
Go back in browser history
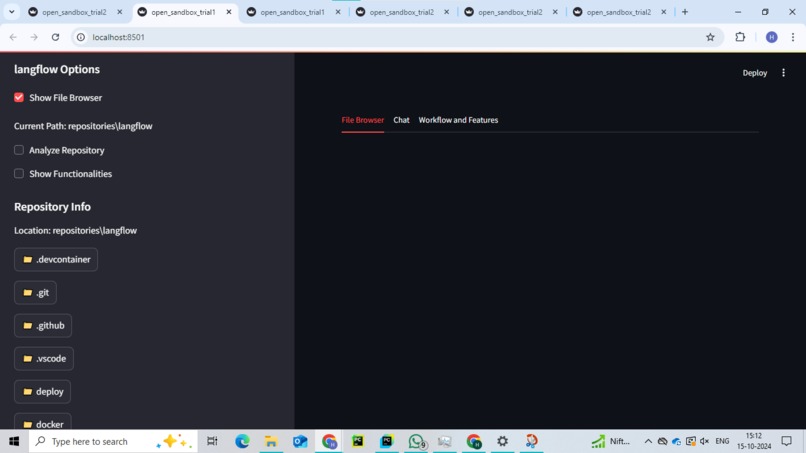point(13,37)
